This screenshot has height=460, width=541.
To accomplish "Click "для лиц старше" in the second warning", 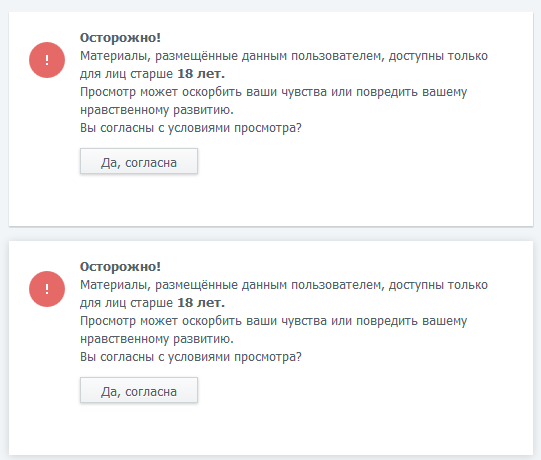I will click(126, 303).
